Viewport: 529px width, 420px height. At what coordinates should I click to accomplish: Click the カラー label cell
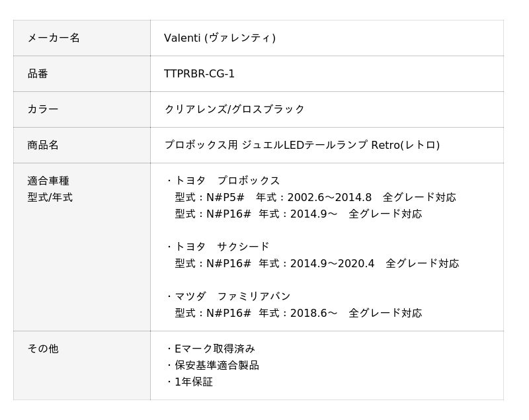(82, 109)
